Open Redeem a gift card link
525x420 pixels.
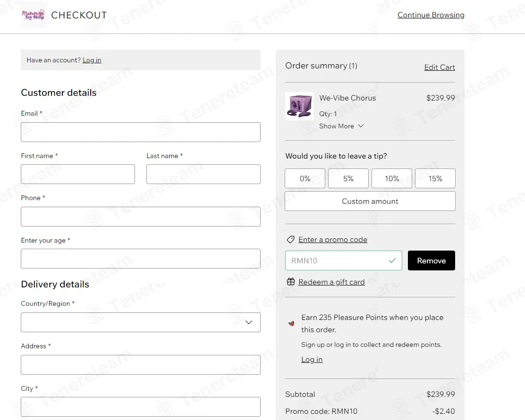tap(331, 282)
